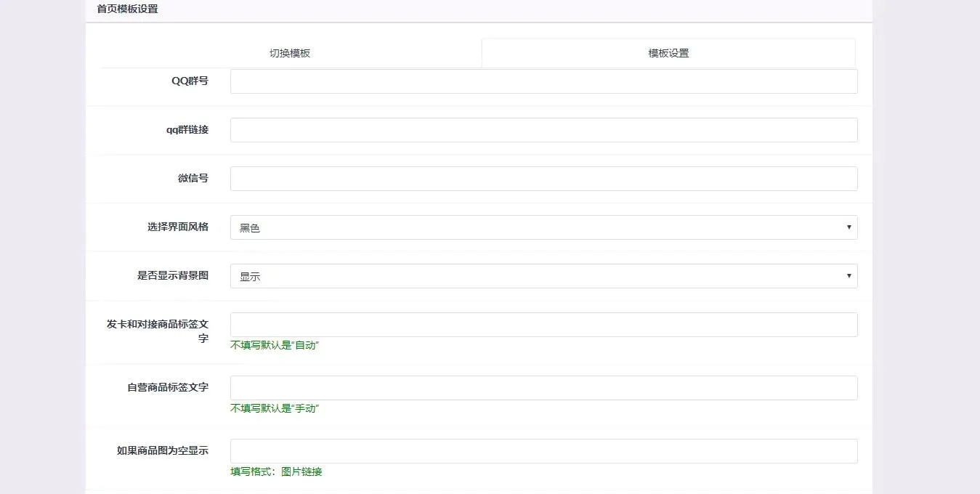980x494 pixels.
Task: Click the 选择界面风格 label
Action: coord(178,227)
